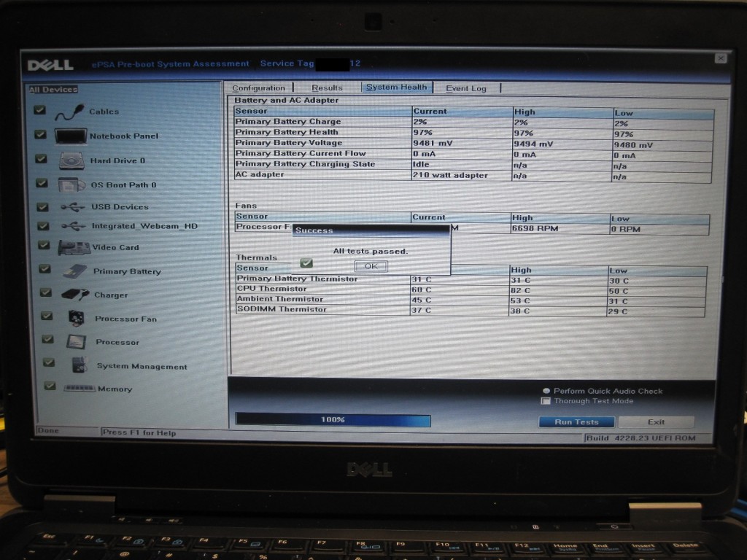Uncheck the System Management checkbox
747x560 pixels.
point(49,362)
